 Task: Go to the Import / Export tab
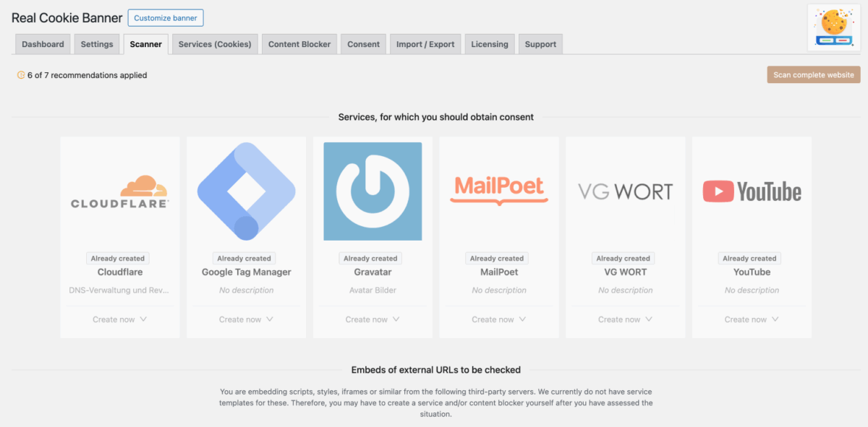(x=425, y=44)
